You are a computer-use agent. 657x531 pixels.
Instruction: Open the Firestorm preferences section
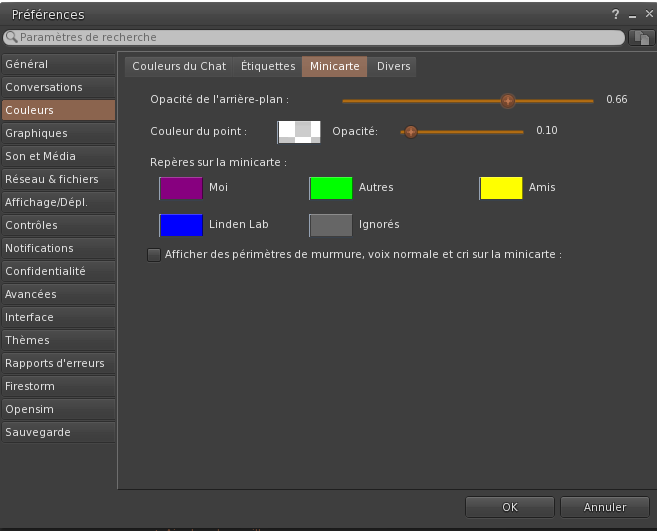point(58,386)
